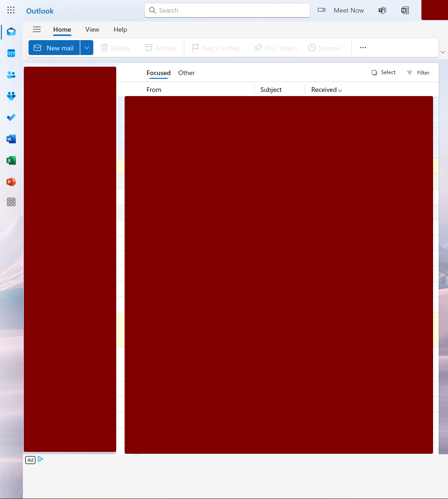
Task: Enable Select mode for messages
Action: coord(384,72)
